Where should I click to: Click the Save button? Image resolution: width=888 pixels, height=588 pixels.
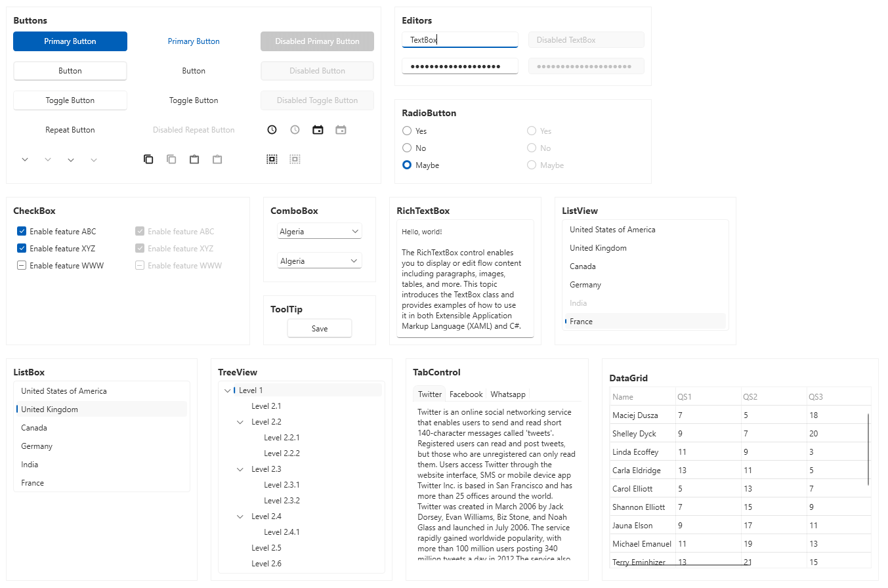click(320, 329)
